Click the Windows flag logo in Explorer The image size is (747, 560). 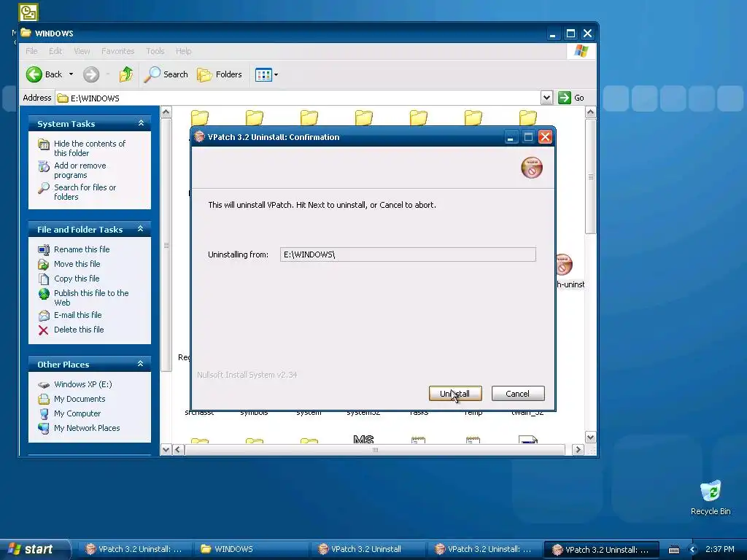point(581,50)
